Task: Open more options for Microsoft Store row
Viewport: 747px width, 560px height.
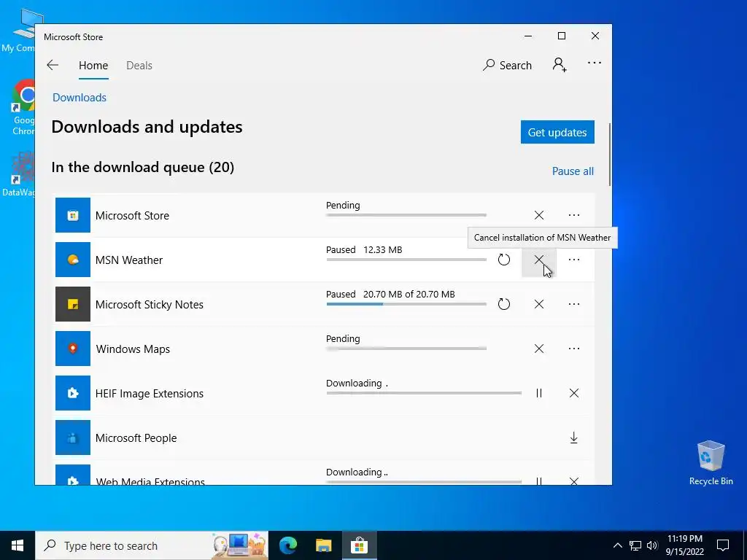Action: [x=573, y=215]
